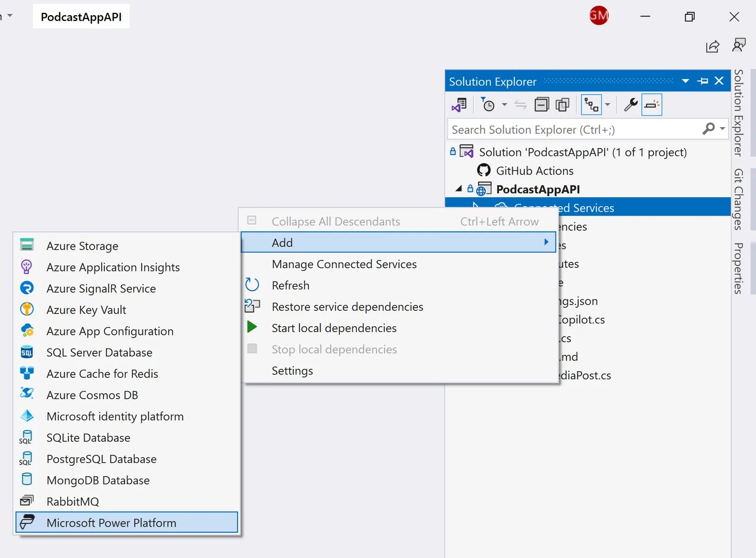Open Pending Changes Filter dropdown arrow
This screenshot has height=558, width=756.
pos(504,105)
